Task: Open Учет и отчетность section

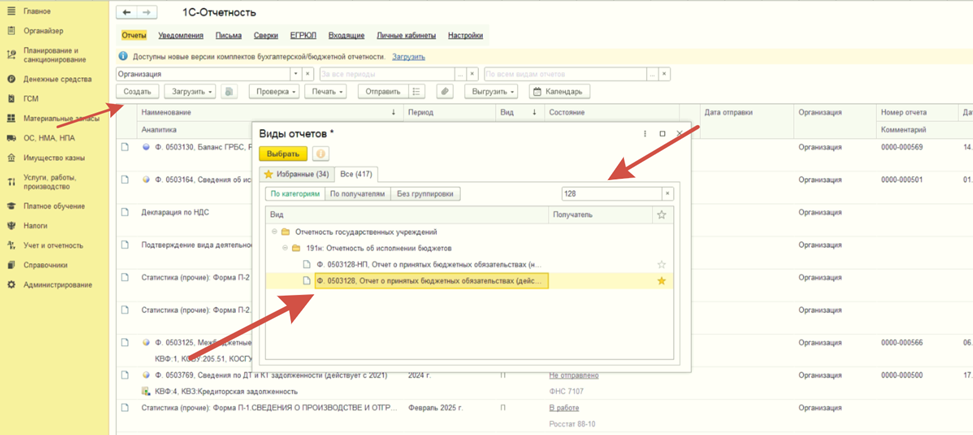Action: 53,245
